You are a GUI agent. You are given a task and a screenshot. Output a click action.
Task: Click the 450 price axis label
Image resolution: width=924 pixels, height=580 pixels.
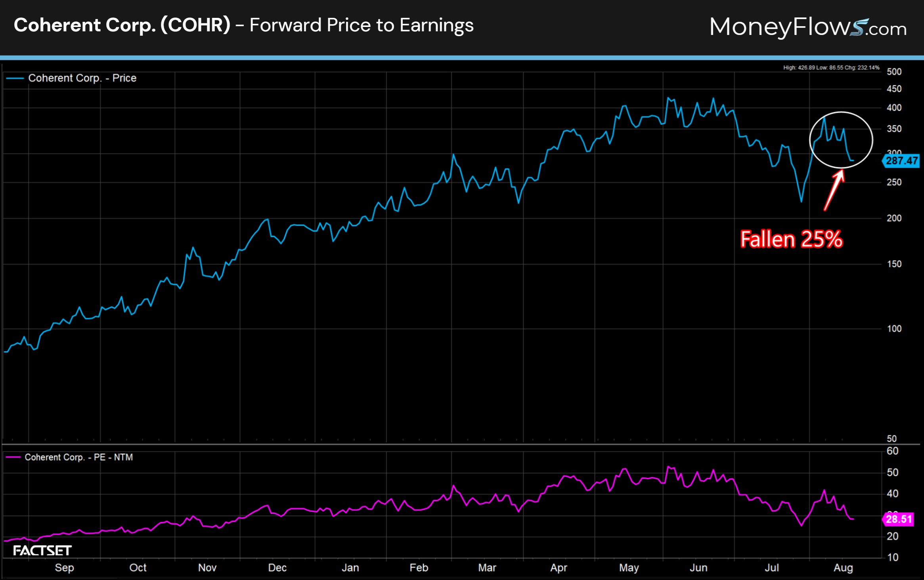pyautogui.click(x=894, y=89)
